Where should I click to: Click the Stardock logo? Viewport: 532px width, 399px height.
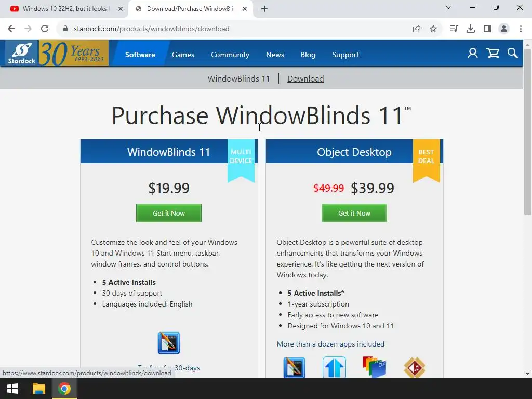click(21, 54)
